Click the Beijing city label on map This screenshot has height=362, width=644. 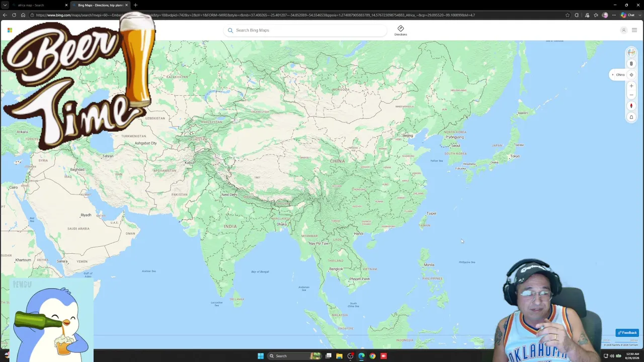tap(408, 136)
